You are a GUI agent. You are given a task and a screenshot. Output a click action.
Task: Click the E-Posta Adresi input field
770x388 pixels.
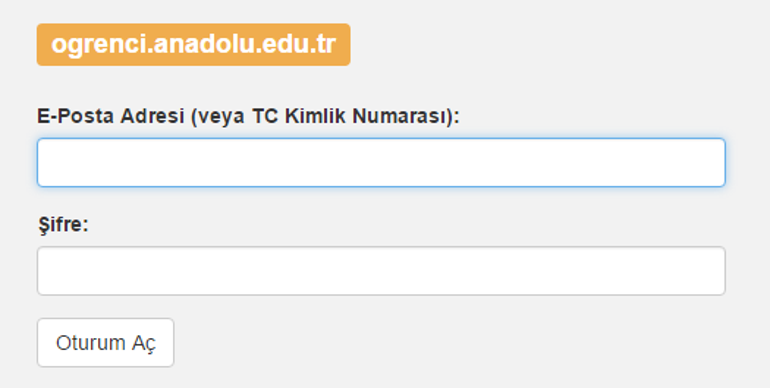click(x=381, y=163)
